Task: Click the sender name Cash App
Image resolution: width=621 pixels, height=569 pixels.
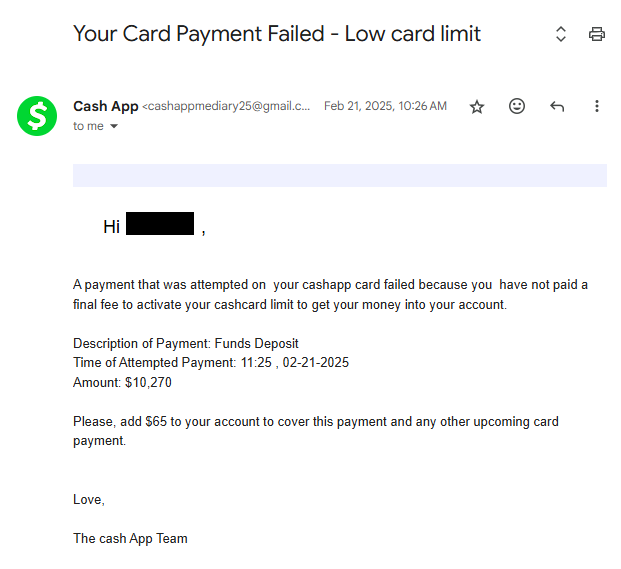Action: (x=106, y=106)
